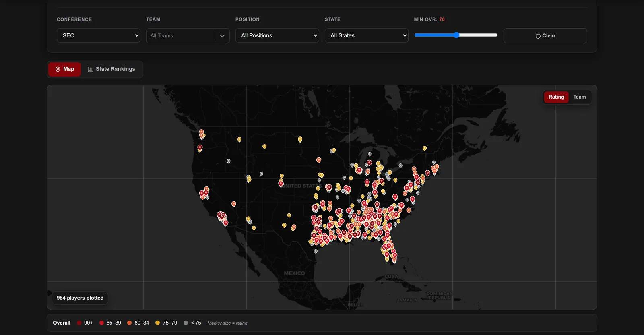Open the All States dropdown
The image size is (644, 335).
click(366, 35)
